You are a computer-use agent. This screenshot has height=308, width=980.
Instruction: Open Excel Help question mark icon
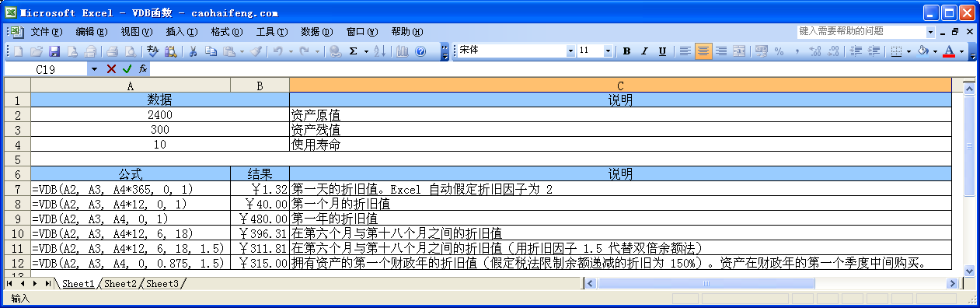pos(420,51)
